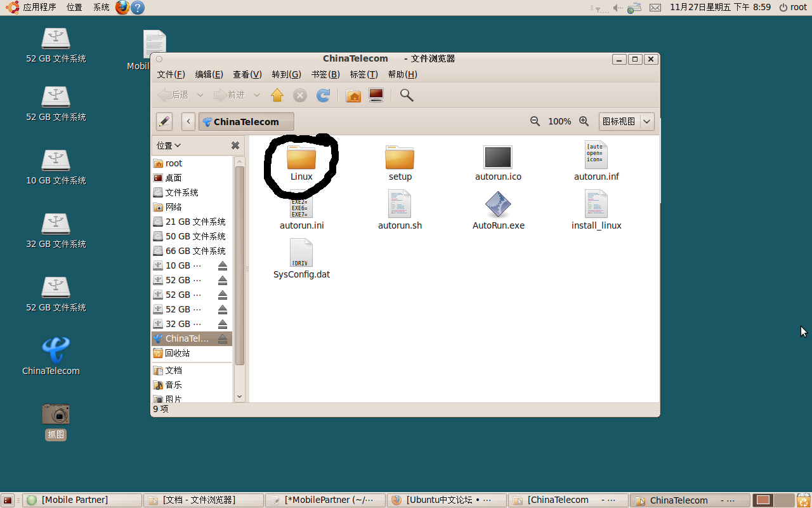The width and height of the screenshot is (812, 508).
Task: Click the sidebar scrollbar down arrow
Action: (240, 397)
